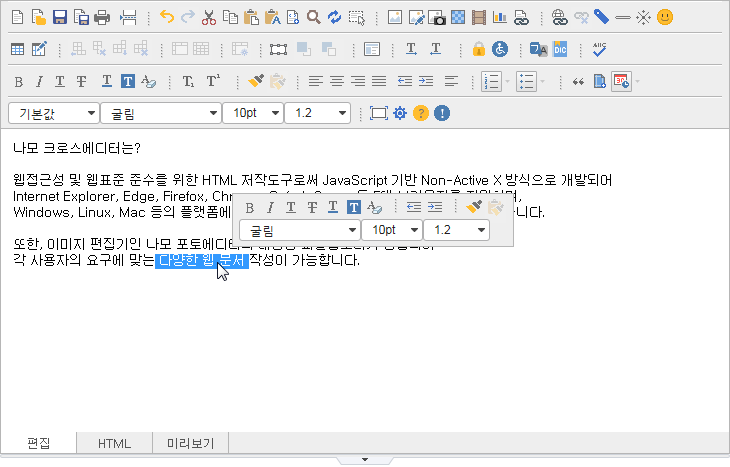This screenshot has width=730, height=467.
Task: Insert an emoticon with the smiley face icon
Action: [x=665, y=18]
